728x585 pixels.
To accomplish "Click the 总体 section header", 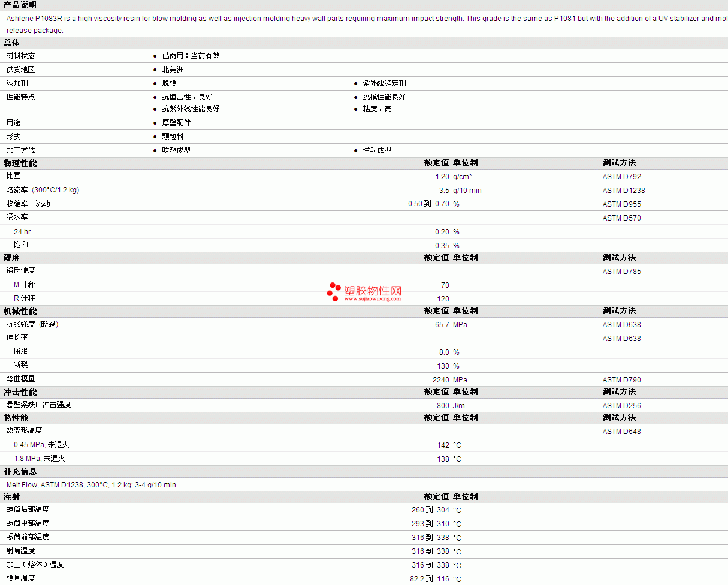I will [11, 43].
